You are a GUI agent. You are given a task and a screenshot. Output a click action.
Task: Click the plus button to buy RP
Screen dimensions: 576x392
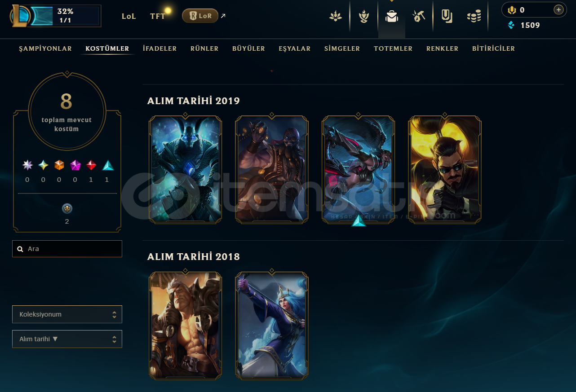pos(558,9)
